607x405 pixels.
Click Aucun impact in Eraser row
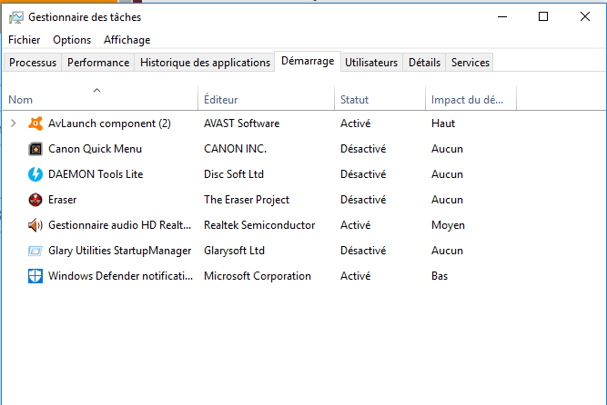point(447,200)
